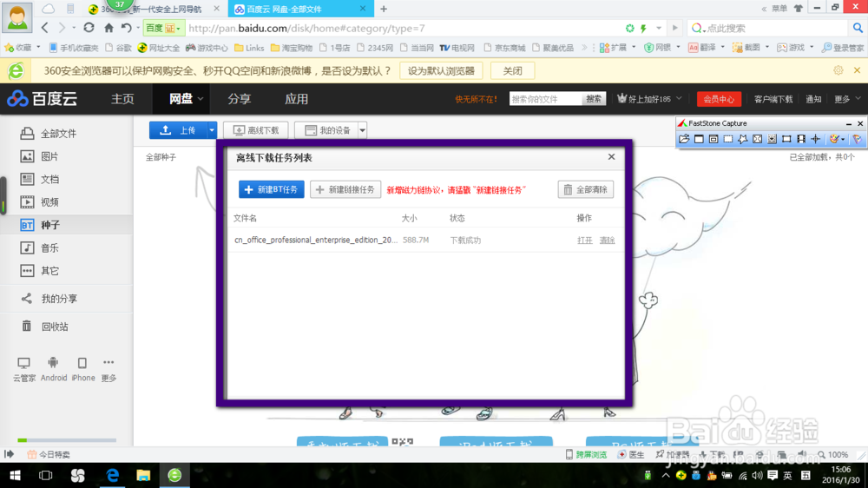Click the search magnifier icon in browser
The height and width of the screenshot is (488, 868).
point(858,28)
